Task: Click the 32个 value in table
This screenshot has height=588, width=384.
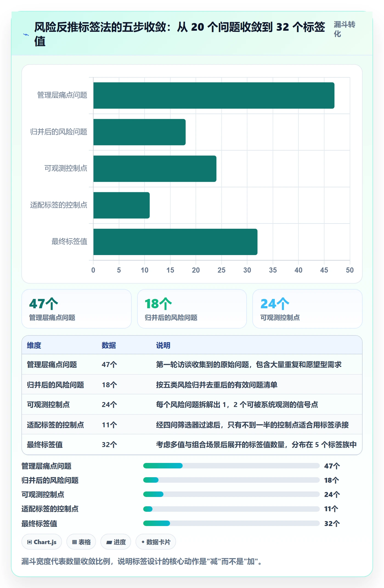Action: tap(109, 445)
